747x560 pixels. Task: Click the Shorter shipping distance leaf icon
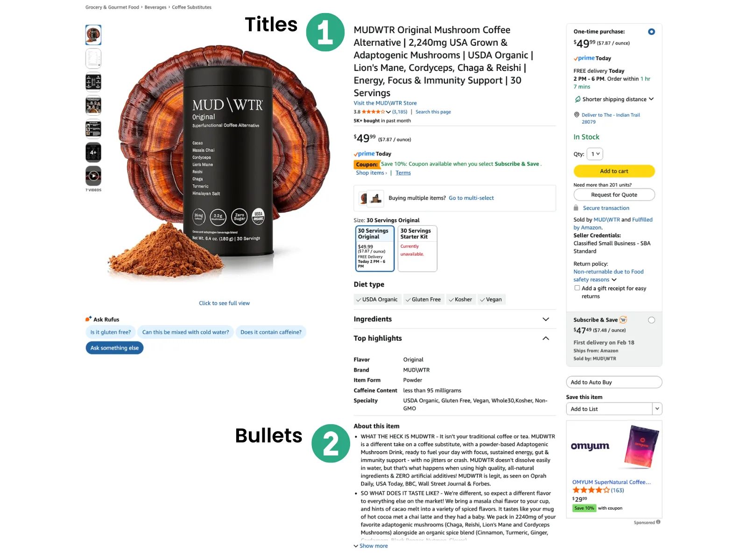578,99
